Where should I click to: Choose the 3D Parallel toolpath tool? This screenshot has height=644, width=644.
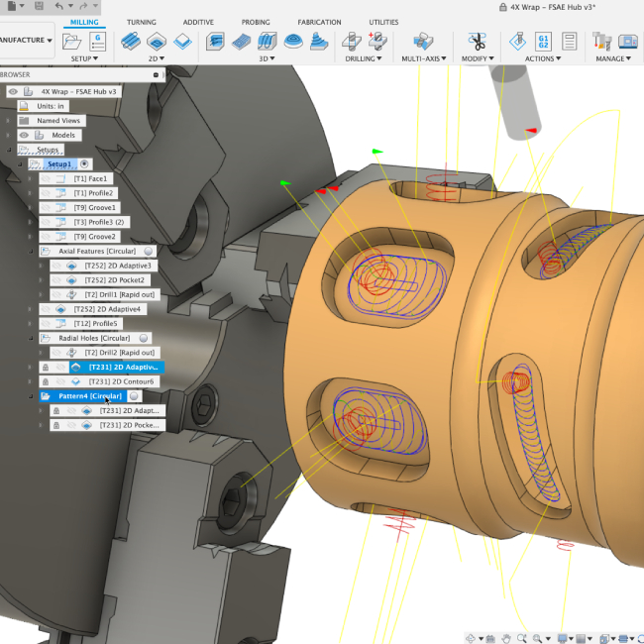coord(267,42)
